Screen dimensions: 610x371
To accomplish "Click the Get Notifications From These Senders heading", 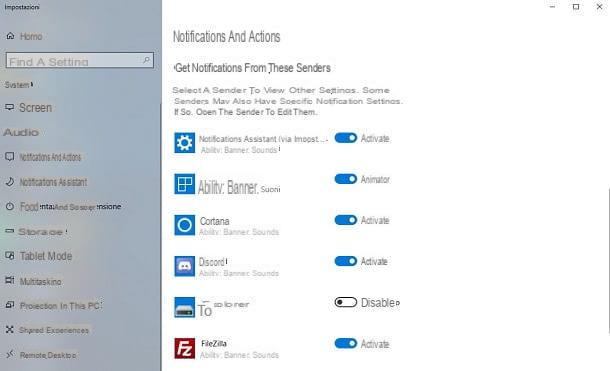I will (x=253, y=68).
